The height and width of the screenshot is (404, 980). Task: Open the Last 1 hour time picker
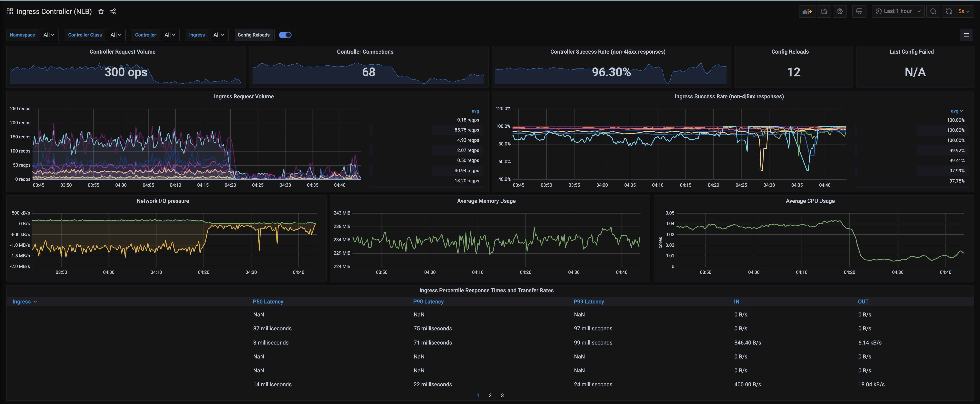(x=897, y=11)
